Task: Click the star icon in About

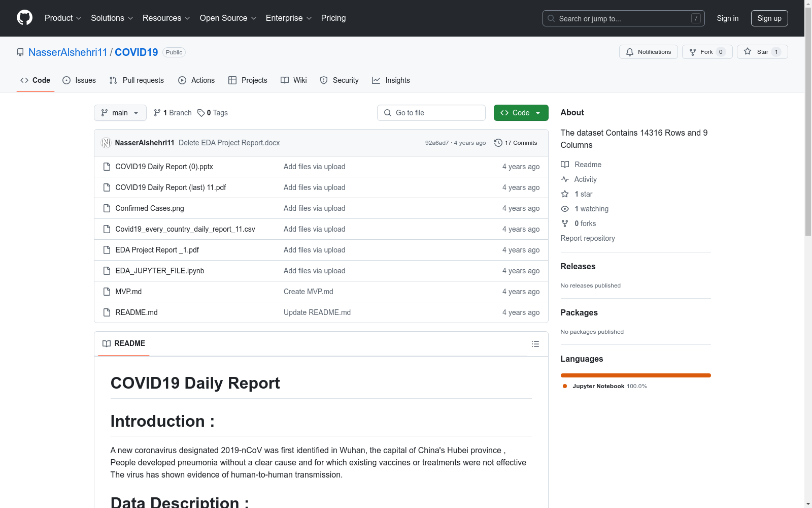Action: [565, 194]
